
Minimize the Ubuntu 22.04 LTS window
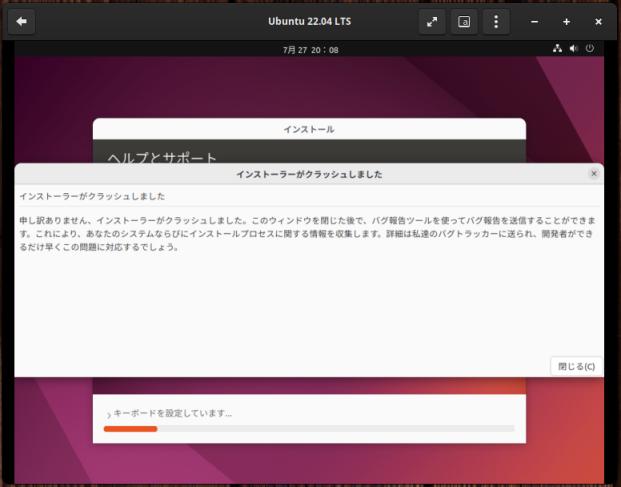[x=534, y=22]
